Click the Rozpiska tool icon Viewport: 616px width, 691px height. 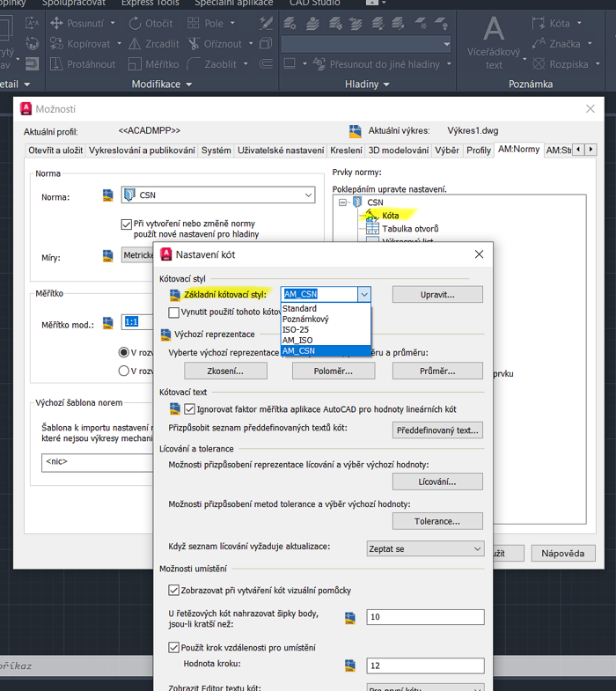pyautogui.click(x=539, y=64)
